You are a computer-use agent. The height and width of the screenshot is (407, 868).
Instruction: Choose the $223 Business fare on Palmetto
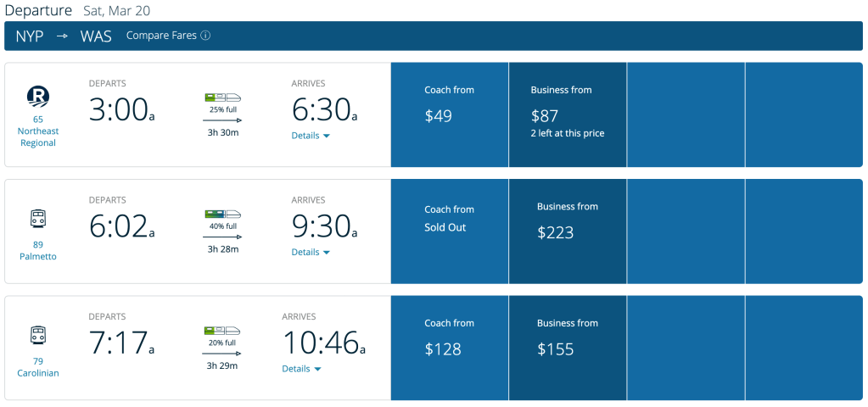[x=568, y=231]
